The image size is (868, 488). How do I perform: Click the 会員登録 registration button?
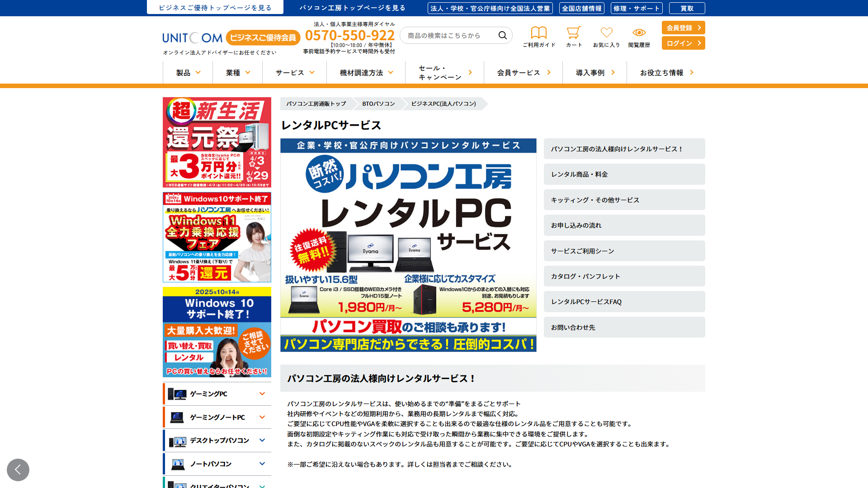point(683,28)
